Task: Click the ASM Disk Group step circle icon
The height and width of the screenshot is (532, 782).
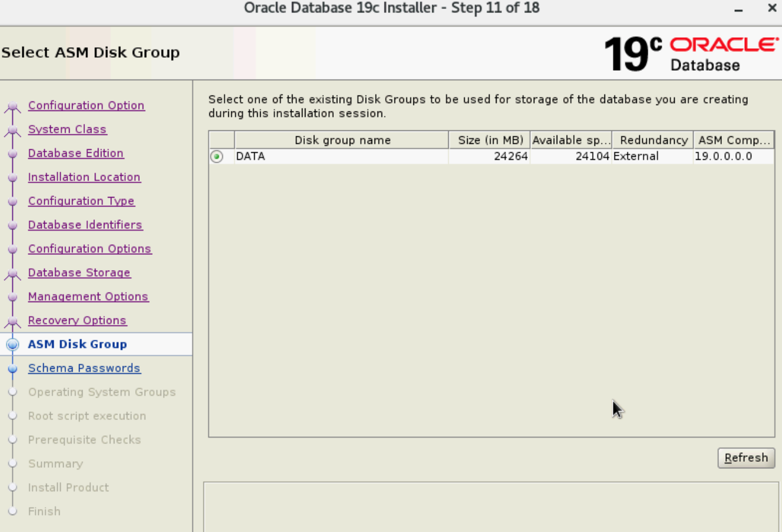Action: pyautogui.click(x=12, y=344)
